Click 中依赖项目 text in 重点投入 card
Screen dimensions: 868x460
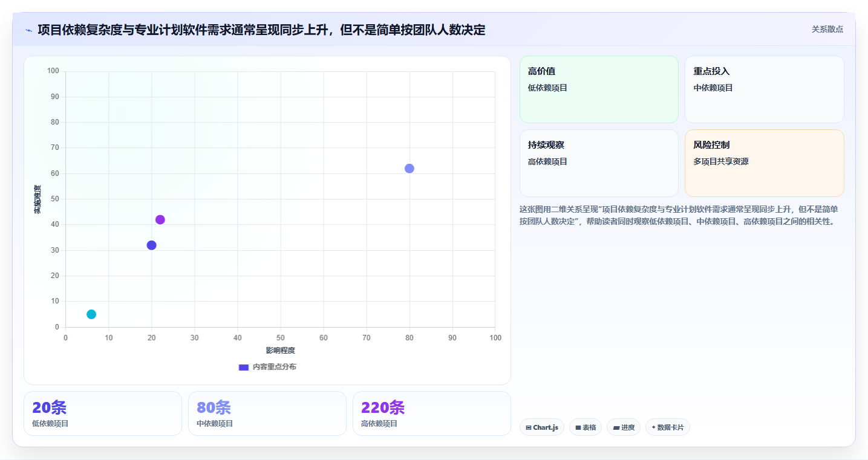click(713, 88)
